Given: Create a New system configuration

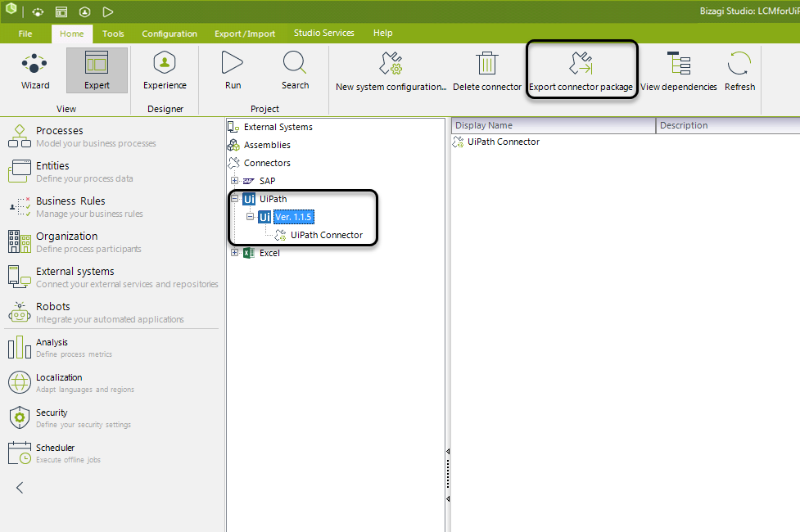Looking at the screenshot, I should pos(391,72).
